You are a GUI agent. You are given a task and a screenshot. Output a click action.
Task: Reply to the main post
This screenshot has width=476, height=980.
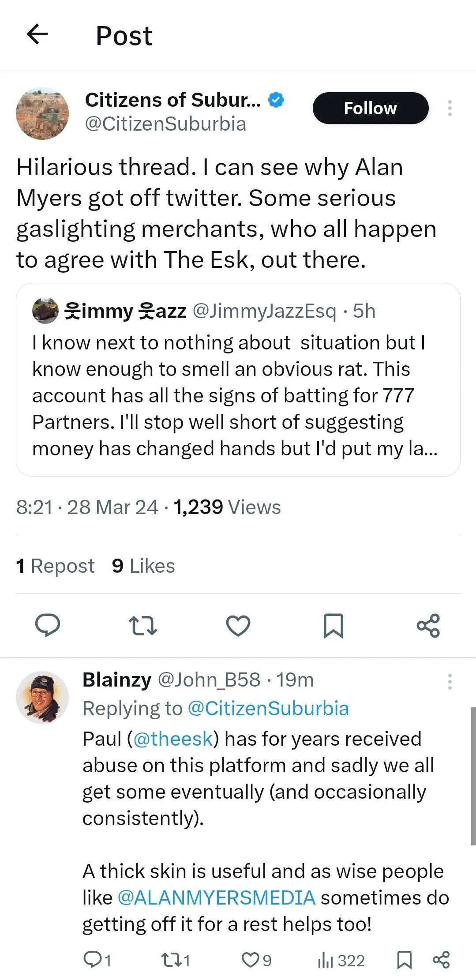[48, 625]
